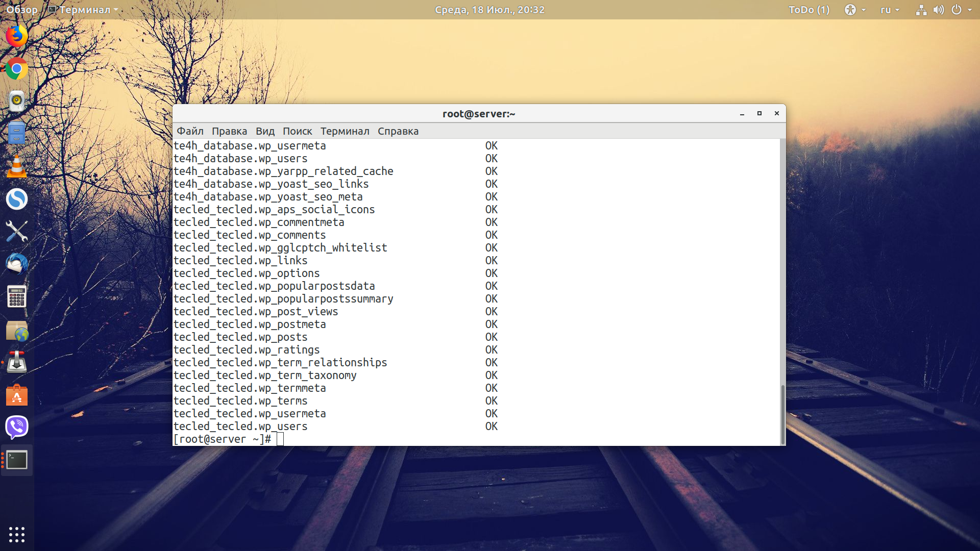Expand the ru keyboard layout dropdown

click(x=890, y=10)
